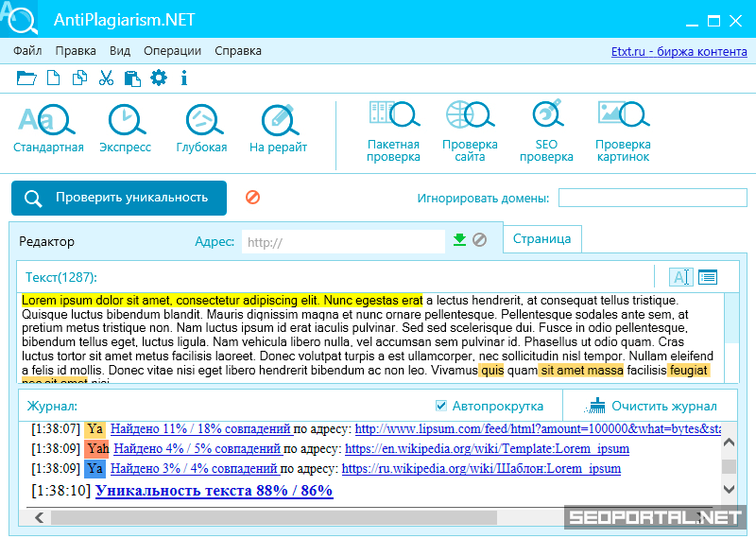This screenshot has width=756, height=539.
Task: Click Проверить уникальность button
Action: pos(119,198)
